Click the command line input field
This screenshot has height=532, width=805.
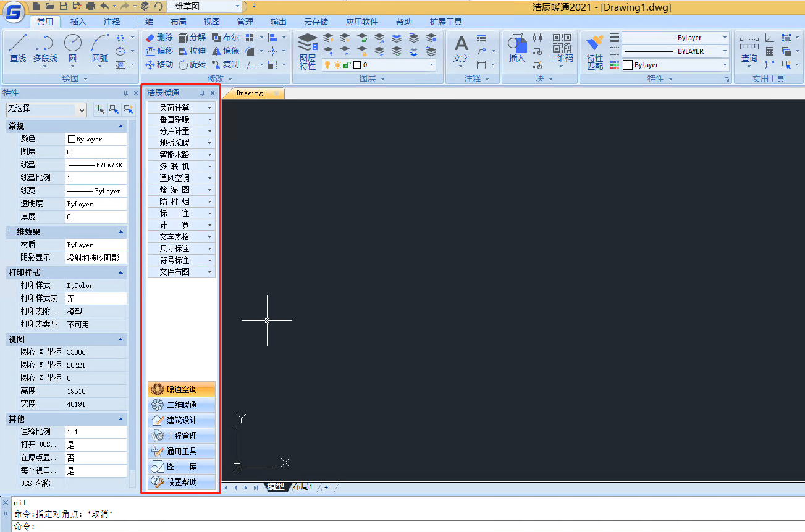coord(408,526)
